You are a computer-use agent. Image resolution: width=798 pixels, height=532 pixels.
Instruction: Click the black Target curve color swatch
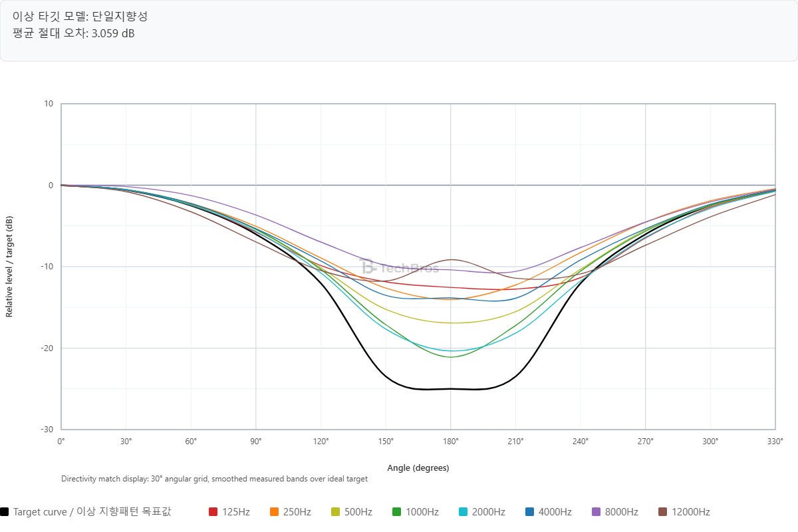click(5, 511)
